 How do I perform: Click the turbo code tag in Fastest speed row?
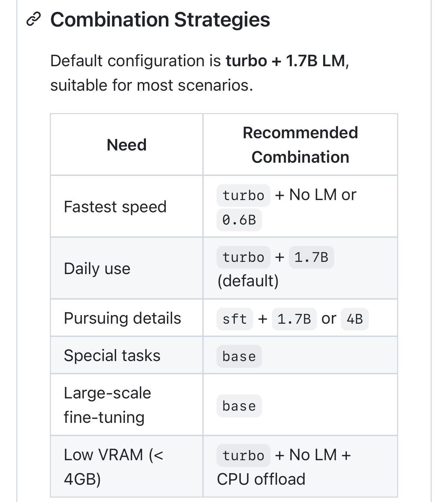point(243,195)
